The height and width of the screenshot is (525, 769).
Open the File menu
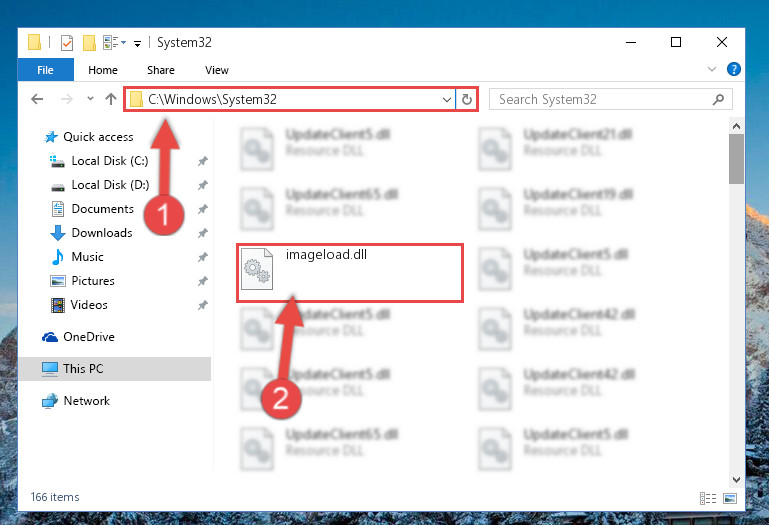[x=46, y=70]
